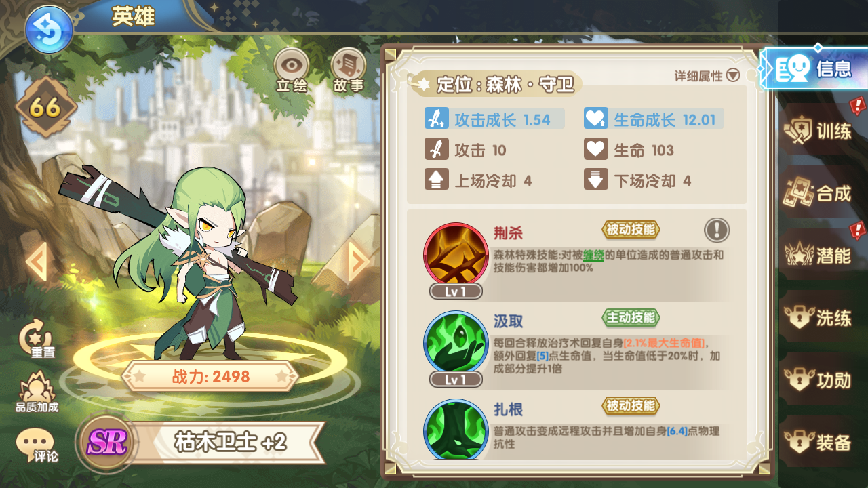Go to previous hero with left arrow
The height and width of the screenshot is (488, 868).
click(37, 262)
